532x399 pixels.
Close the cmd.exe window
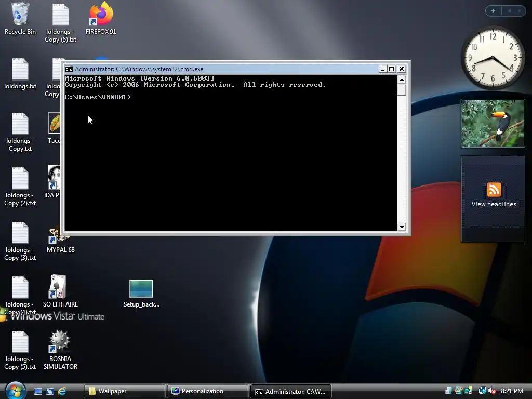[x=402, y=69]
